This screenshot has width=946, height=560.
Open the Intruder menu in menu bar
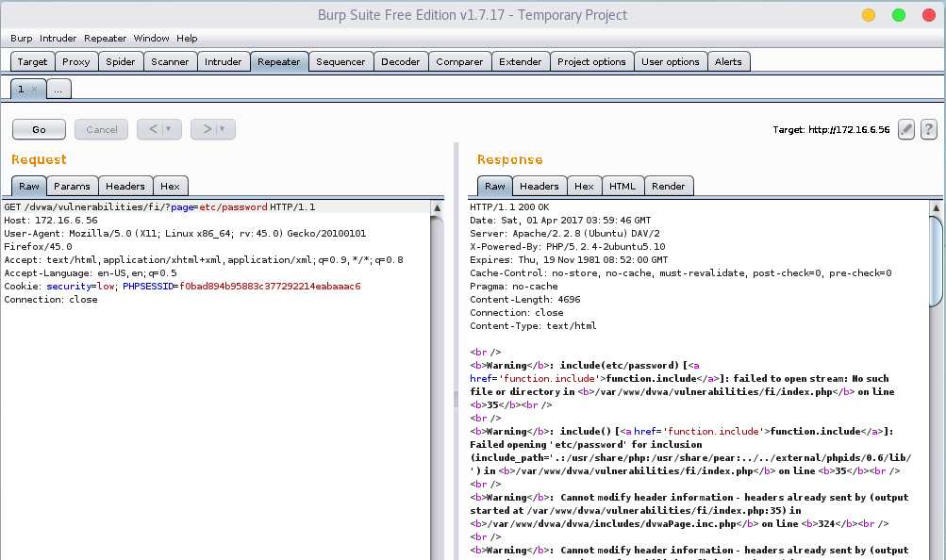coord(58,38)
